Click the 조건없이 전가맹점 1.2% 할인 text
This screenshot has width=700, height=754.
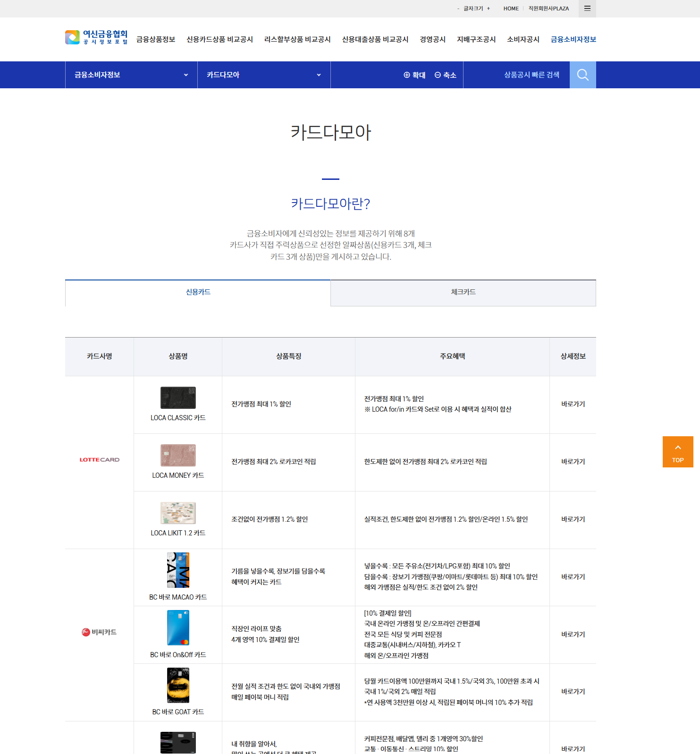270,519
